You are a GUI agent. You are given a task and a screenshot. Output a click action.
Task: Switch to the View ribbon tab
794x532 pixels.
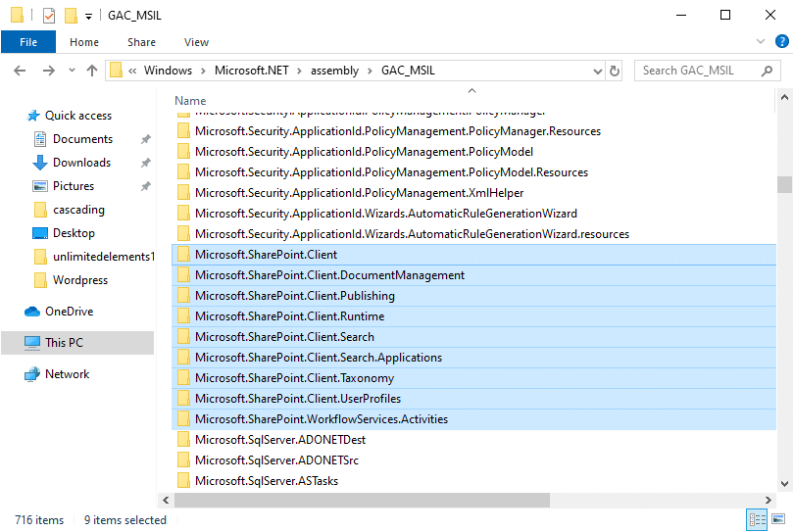[196, 42]
